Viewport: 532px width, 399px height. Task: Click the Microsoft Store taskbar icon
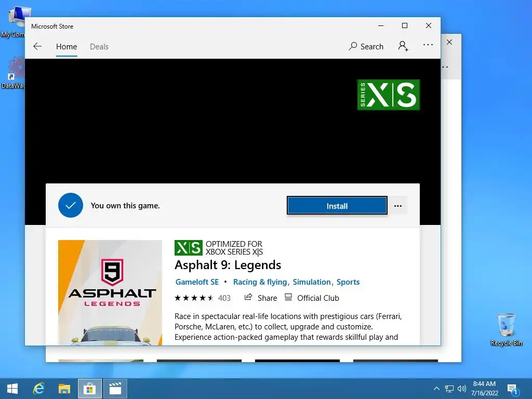point(89,389)
